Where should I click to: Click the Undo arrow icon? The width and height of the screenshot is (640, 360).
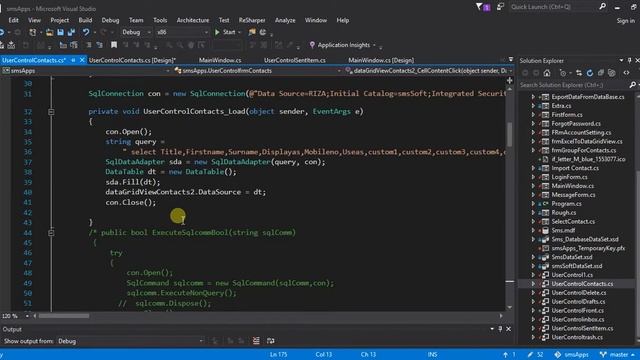(x=86, y=32)
